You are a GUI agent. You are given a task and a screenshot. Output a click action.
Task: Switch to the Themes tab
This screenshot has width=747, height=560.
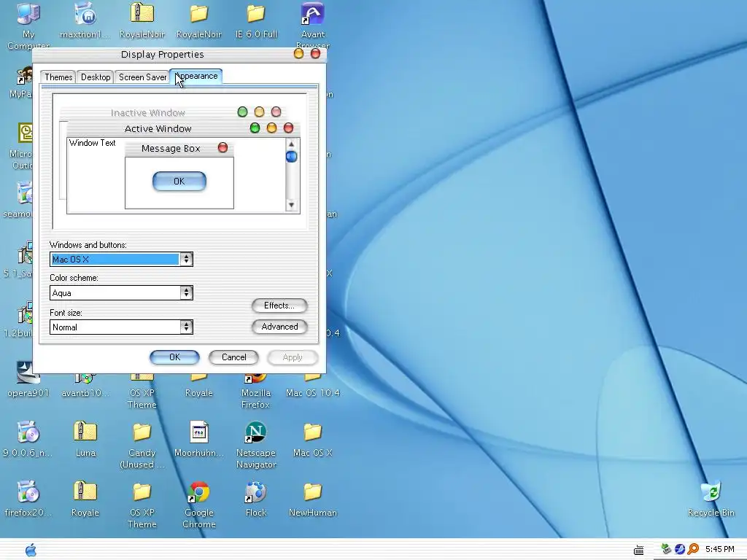[58, 77]
